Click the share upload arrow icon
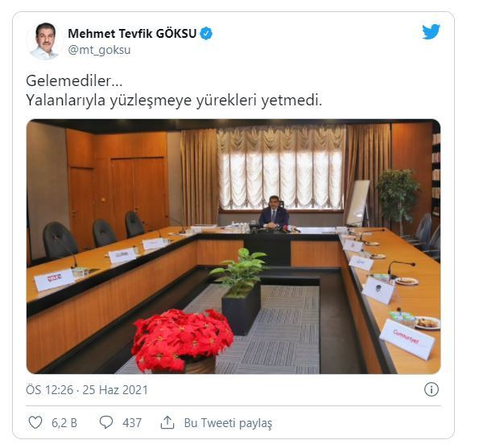 (167, 422)
